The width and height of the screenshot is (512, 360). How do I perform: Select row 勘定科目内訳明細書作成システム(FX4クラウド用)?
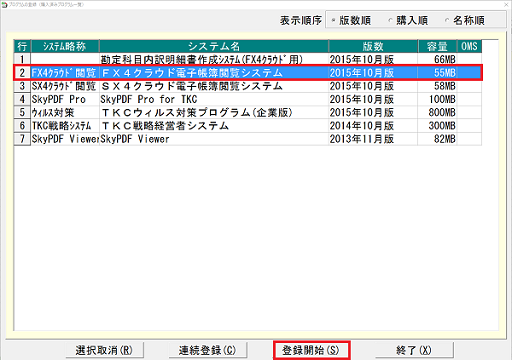(x=248, y=59)
